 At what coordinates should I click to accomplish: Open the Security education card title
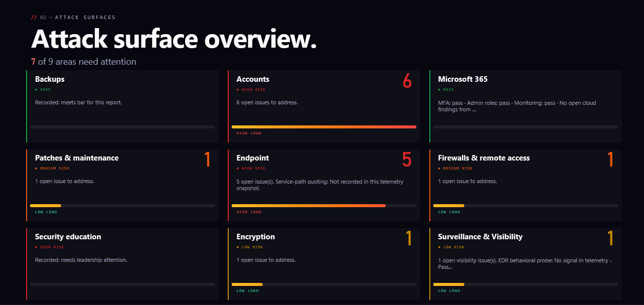point(68,237)
